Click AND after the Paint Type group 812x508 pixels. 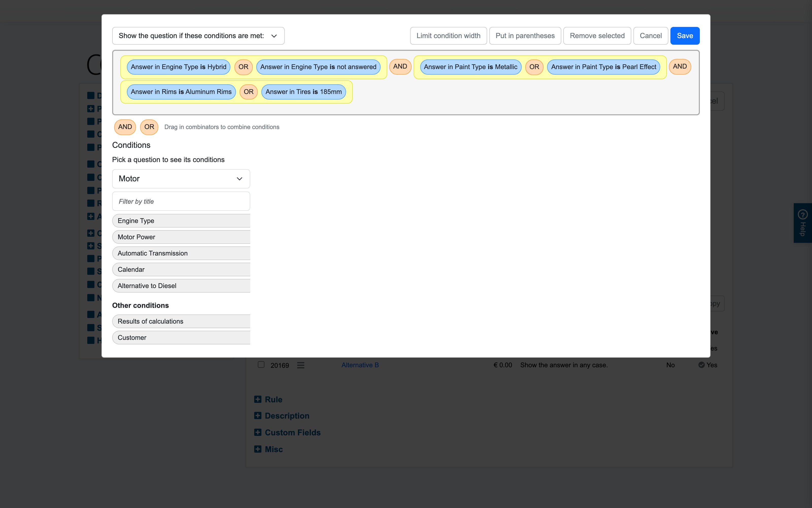[x=680, y=67]
